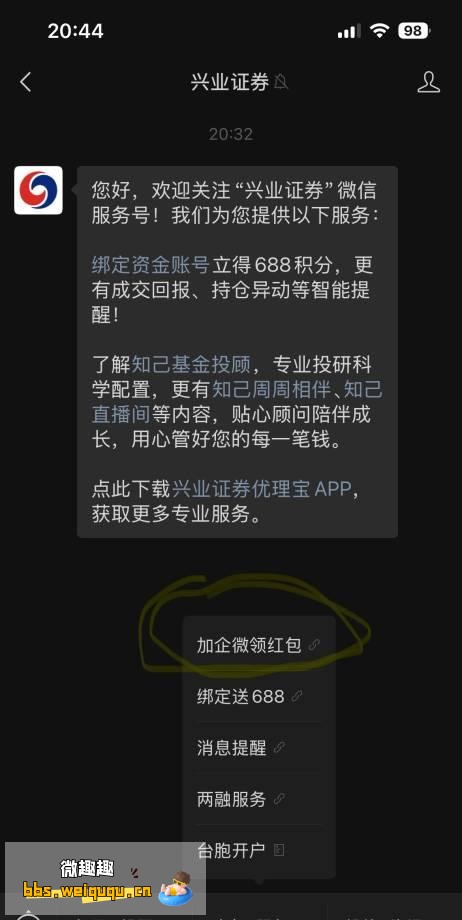Tap the battery indicator showing 98
462x920 pixels.
click(414, 31)
